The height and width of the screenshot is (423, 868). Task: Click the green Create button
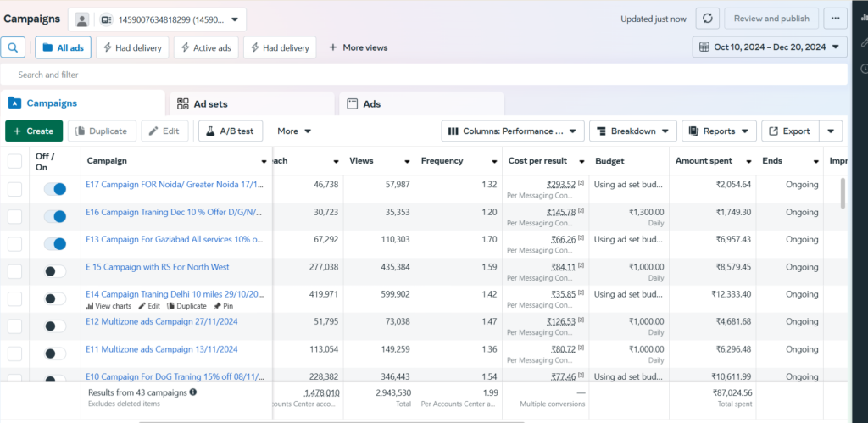point(34,131)
